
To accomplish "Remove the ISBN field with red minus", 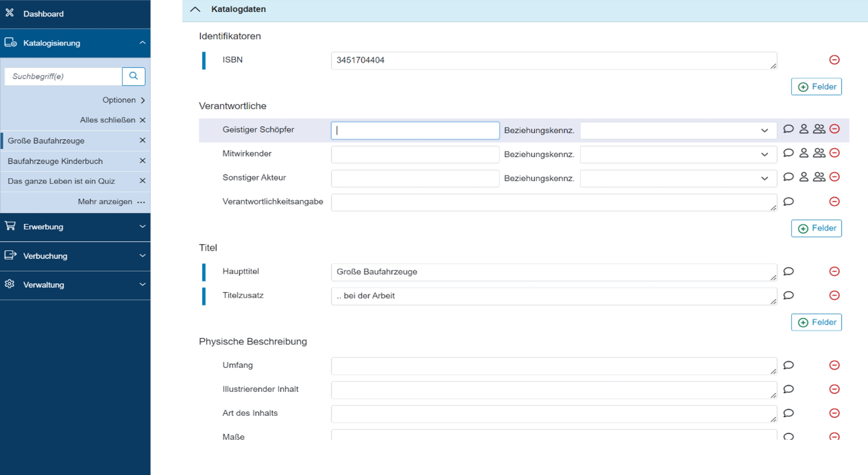I will pos(834,60).
